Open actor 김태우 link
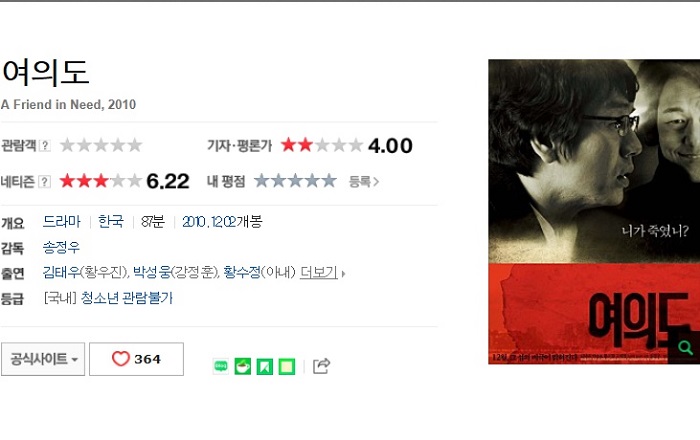The height and width of the screenshot is (440, 700). [x=61, y=272]
